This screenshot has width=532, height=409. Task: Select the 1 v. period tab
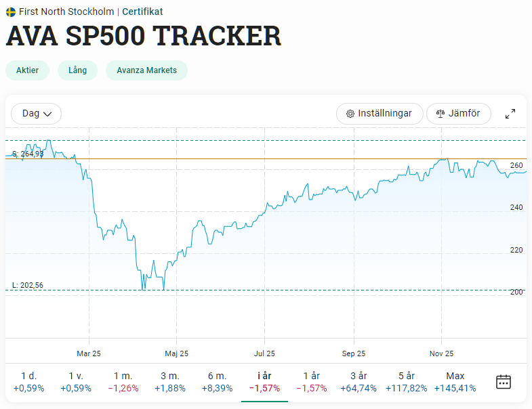(76, 382)
